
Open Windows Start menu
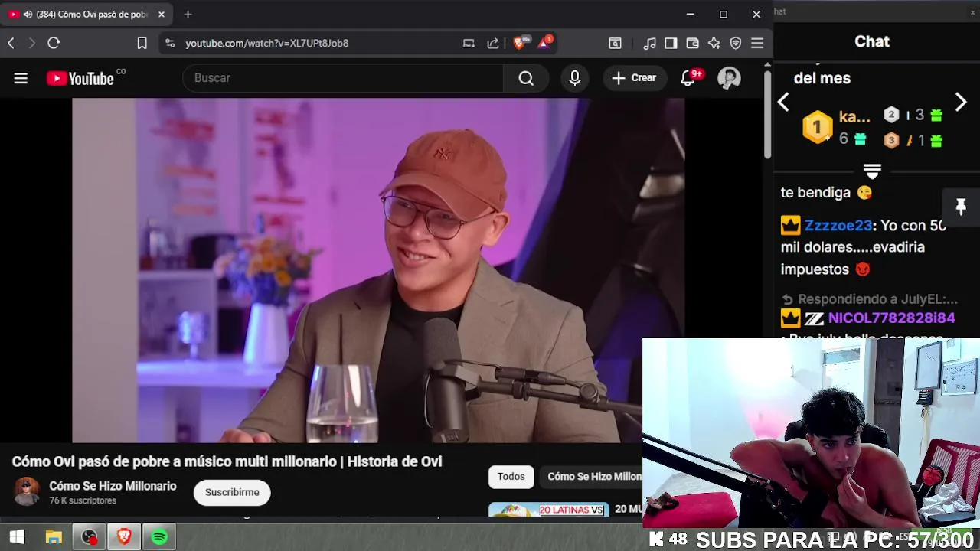[17, 537]
